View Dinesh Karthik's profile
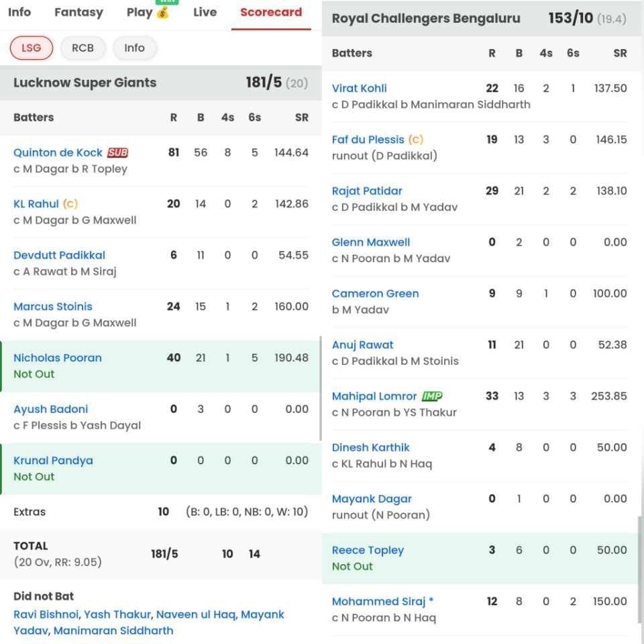Screen dimensions: 644x644 pyautogui.click(x=371, y=447)
